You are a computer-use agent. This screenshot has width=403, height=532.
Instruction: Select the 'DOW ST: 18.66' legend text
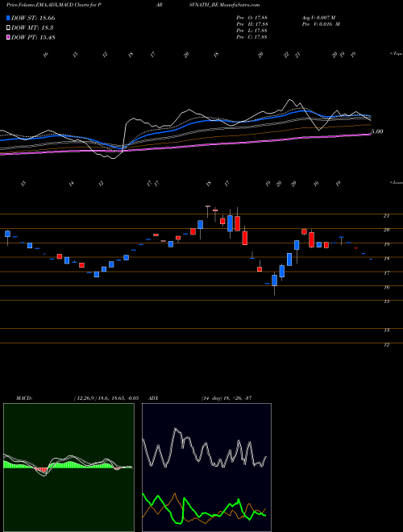tap(33, 18)
